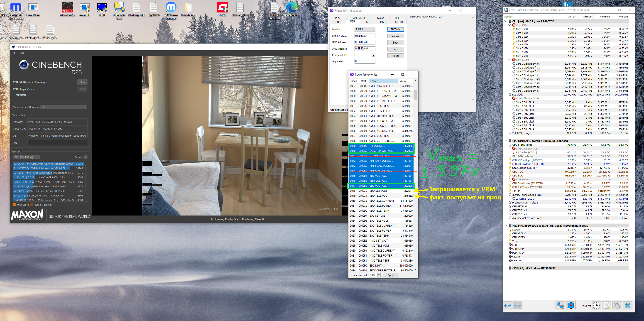Screen dimensions: 644x321
Task: Open the CPU (Multi Core) ranking dropdown
Action: tap(27, 157)
